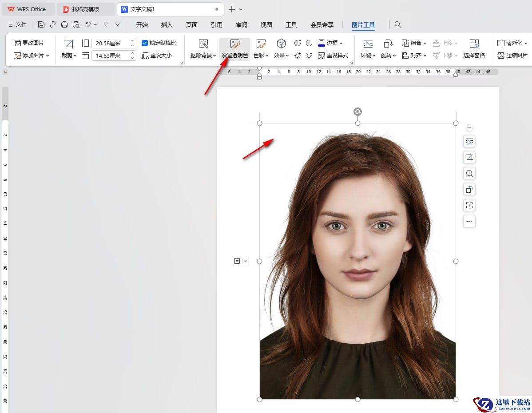Image resolution: width=532 pixels, height=413 pixels.
Task: Click the save icon in quick access toolbar
Action: coord(41,24)
